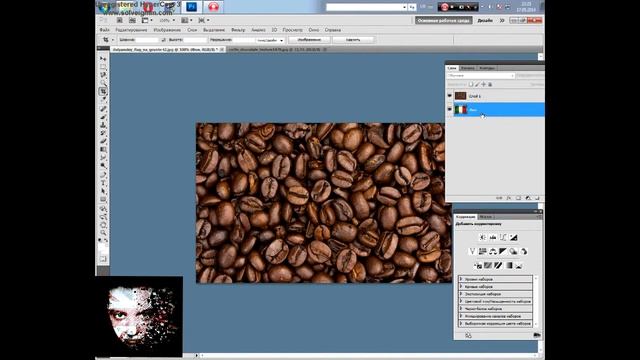Toggle lock image pixels

tap(477, 84)
